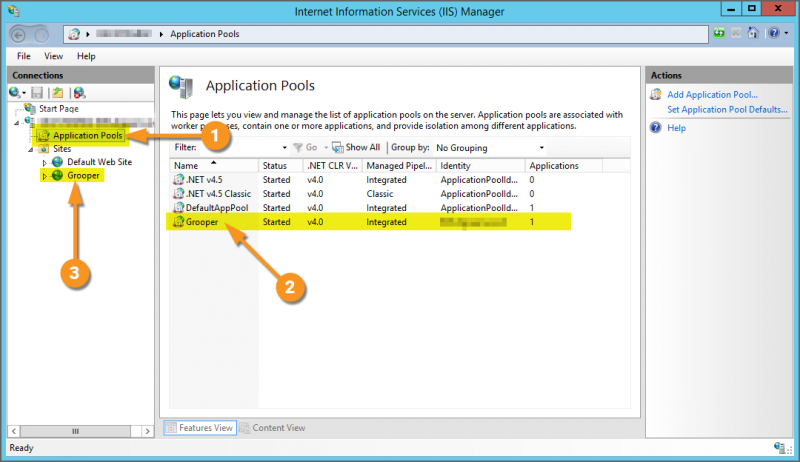Open the help icon dropdown arrow
The width and height of the screenshot is (800, 462).
786,33
